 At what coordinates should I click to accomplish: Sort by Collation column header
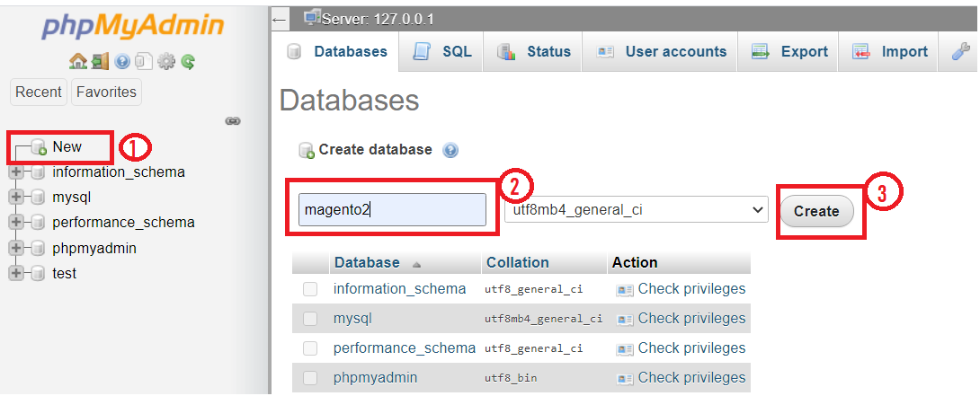tap(518, 262)
